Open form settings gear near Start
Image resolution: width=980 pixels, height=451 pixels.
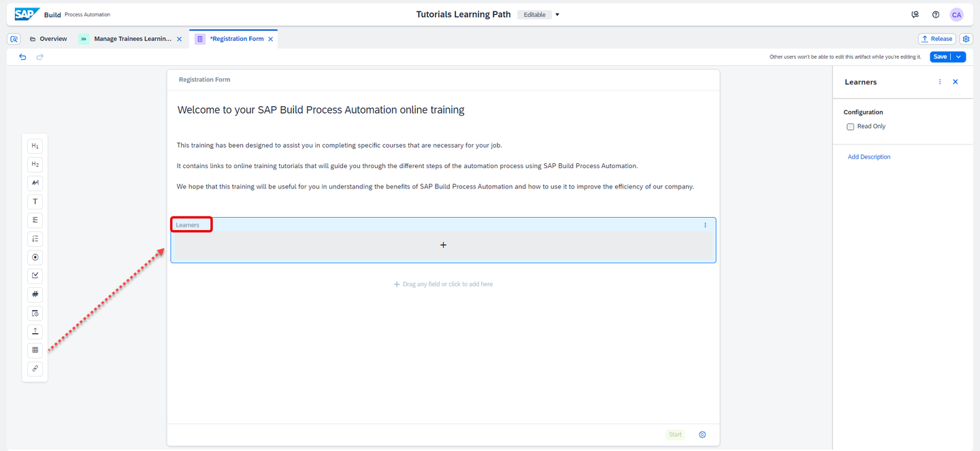[x=702, y=435]
